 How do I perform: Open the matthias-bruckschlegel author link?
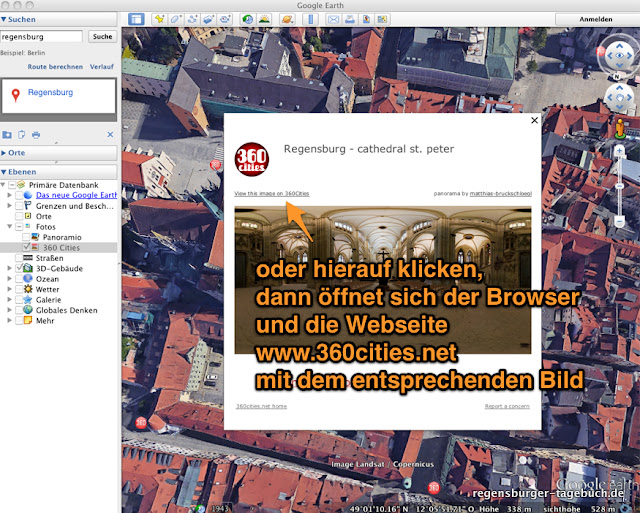pos(500,193)
